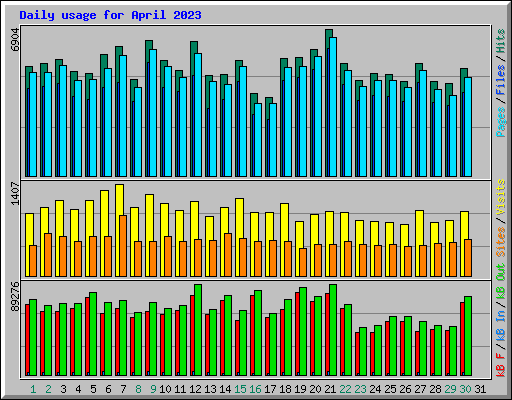
Task: Click the "Visits" legend label
Action: 500,197
